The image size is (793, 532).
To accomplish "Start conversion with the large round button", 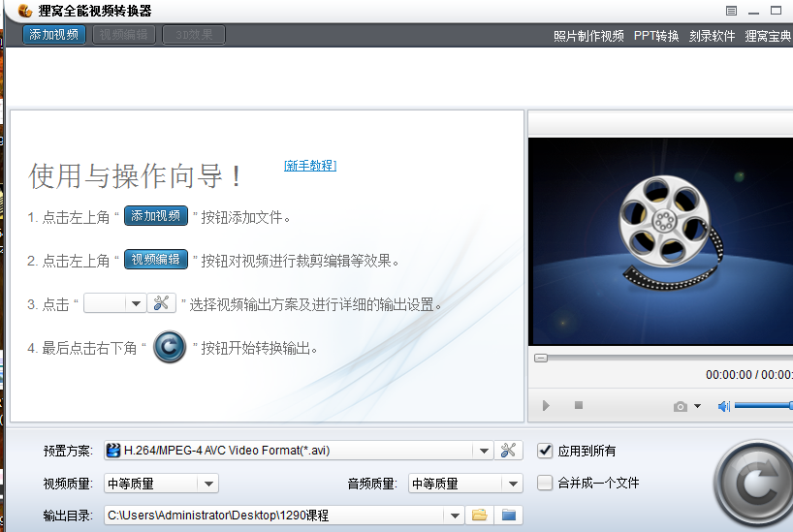I will click(754, 483).
